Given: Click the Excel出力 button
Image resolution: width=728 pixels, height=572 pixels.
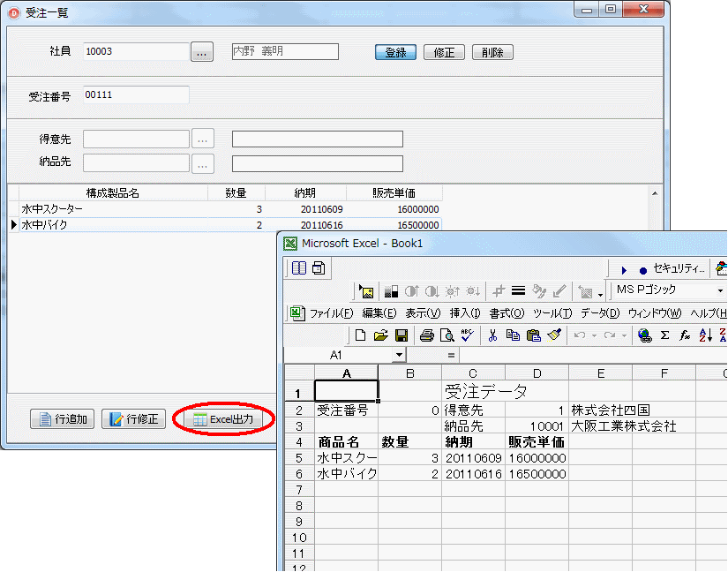Looking at the screenshot, I should (224, 418).
